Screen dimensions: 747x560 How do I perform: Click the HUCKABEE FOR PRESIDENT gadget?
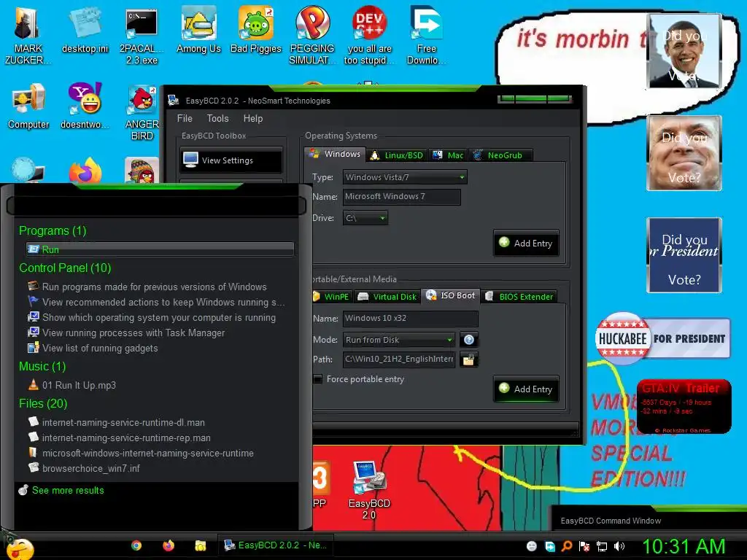[662, 338]
